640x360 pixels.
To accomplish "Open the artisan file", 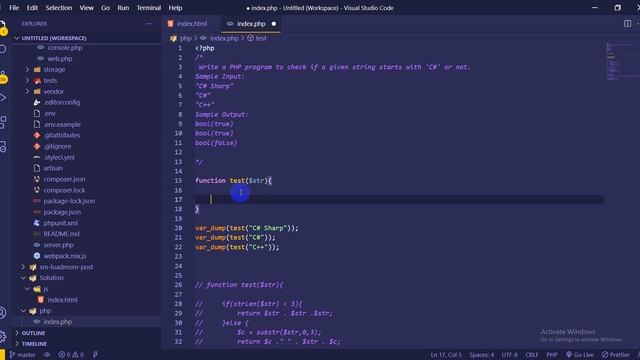I will pyautogui.click(x=53, y=168).
